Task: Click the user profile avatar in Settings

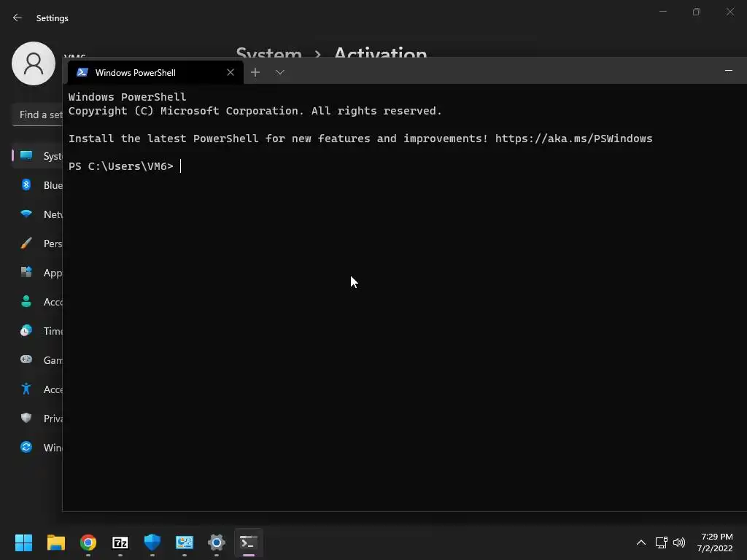Action: coord(34,63)
